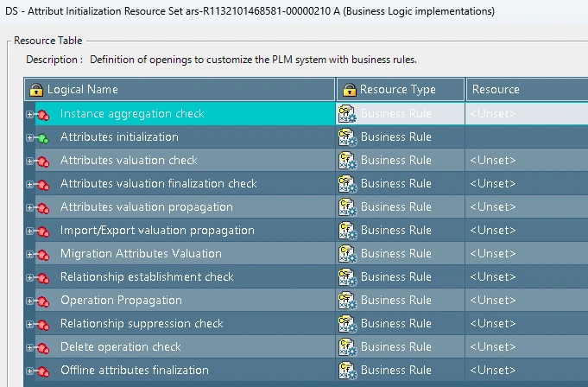This screenshot has width=588, height=387.
Task: Click red status icon beside Delete operation check
Action: coord(42,347)
